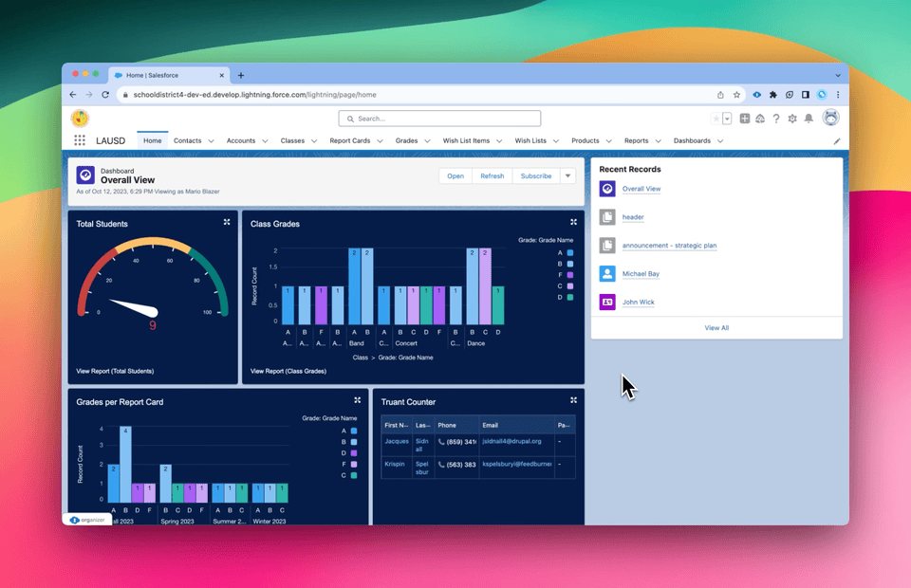911x588 pixels.
Task: Expand the Dashboards tab dropdown
Action: pos(720,141)
